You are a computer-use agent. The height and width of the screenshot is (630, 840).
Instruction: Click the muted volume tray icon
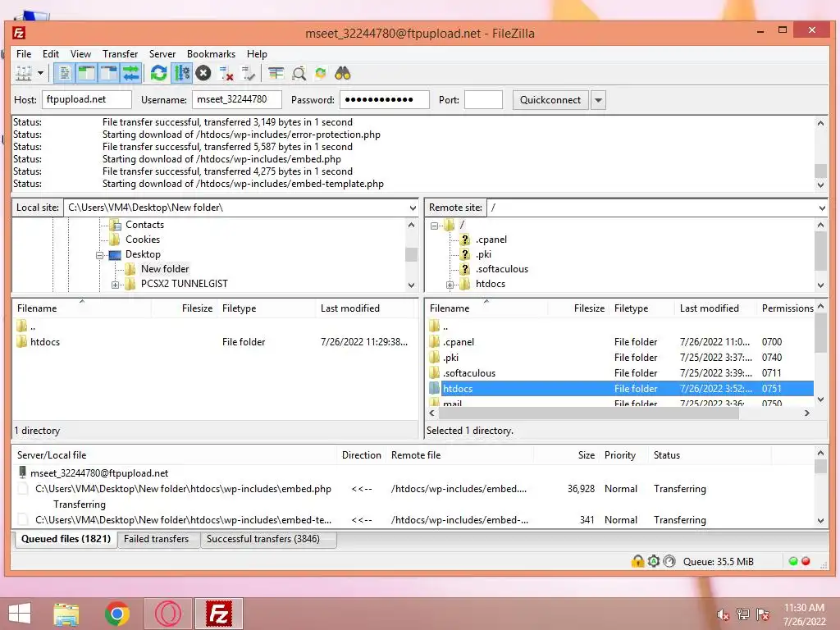(724, 614)
